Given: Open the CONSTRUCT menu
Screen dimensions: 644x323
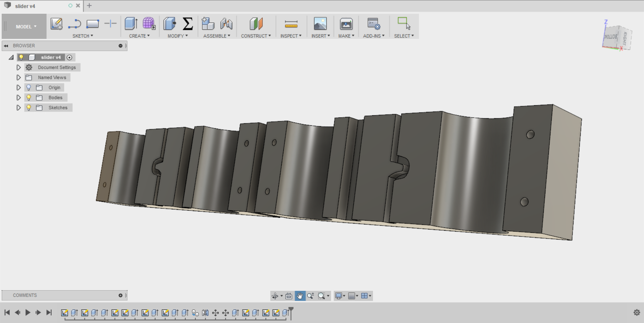Looking at the screenshot, I should (x=256, y=36).
